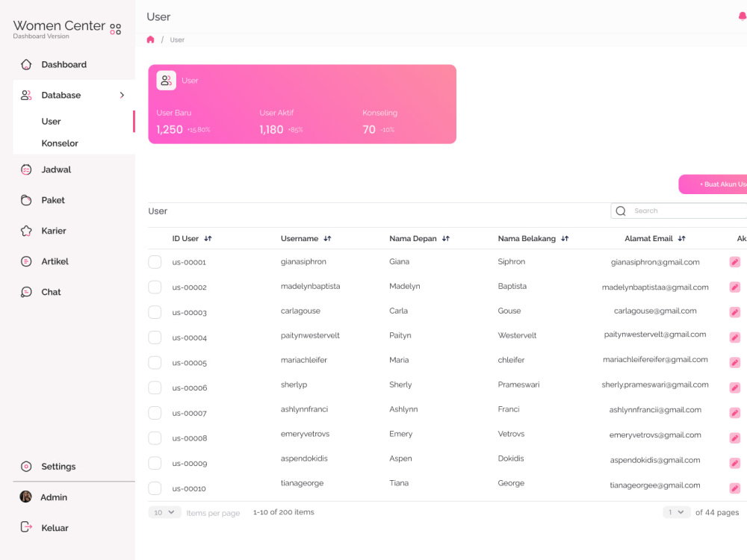Sort by Nama Depan column arrows
The width and height of the screenshot is (747, 560).
point(446,239)
